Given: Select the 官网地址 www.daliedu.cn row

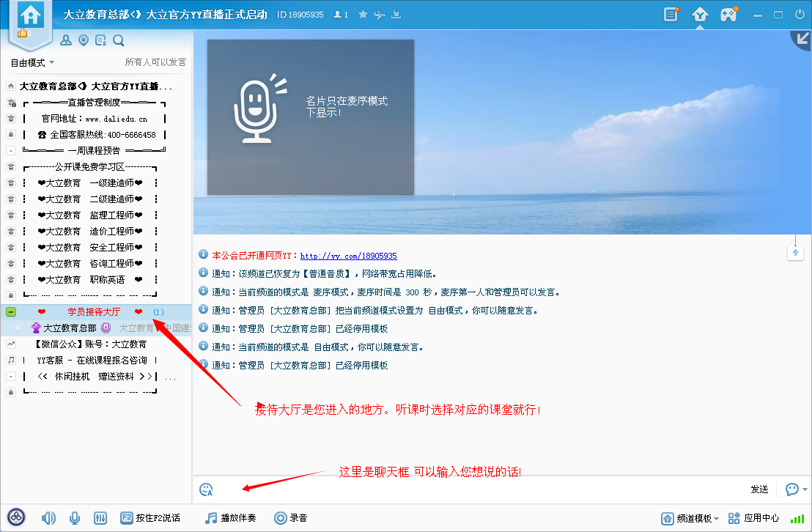Looking at the screenshot, I should pyautogui.click(x=96, y=119).
